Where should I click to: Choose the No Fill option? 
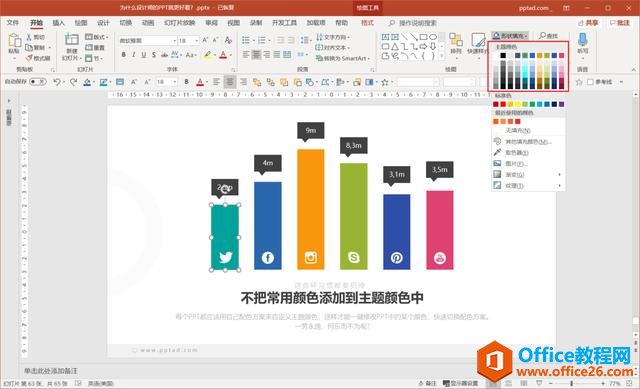[x=518, y=131]
